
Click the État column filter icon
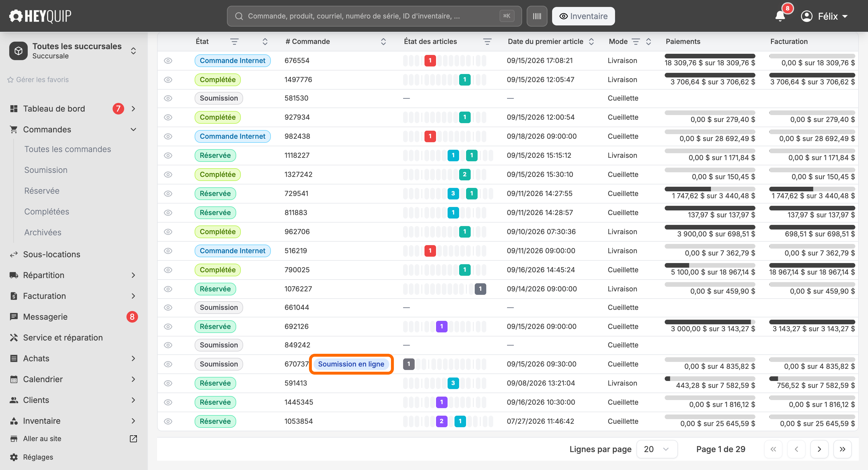tap(234, 42)
